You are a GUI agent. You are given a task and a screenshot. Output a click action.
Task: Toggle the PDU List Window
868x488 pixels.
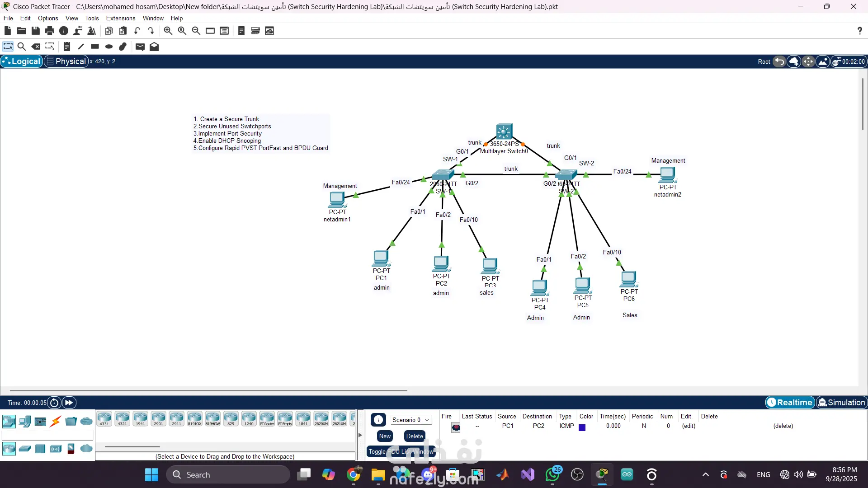[x=401, y=451]
